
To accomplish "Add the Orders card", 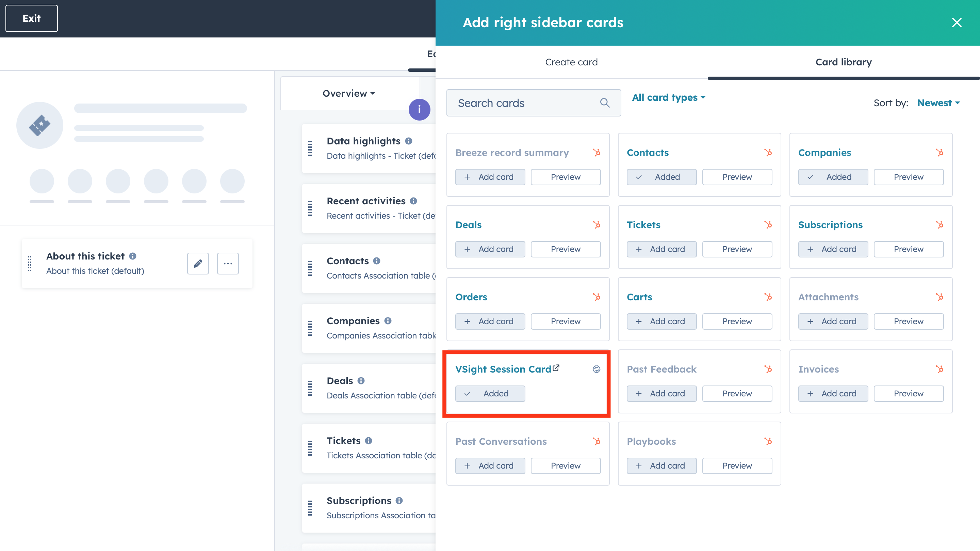I will 490,321.
